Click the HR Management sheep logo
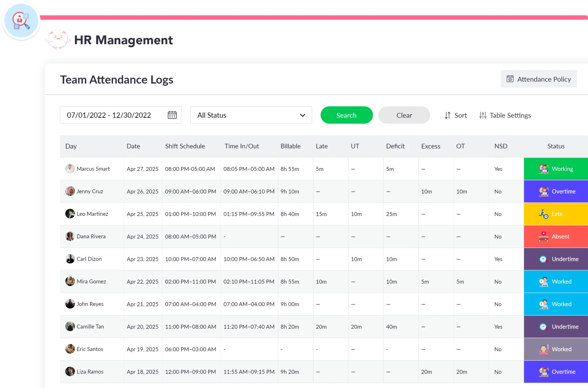Screen dimensions: 588x388 (x=58, y=40)
